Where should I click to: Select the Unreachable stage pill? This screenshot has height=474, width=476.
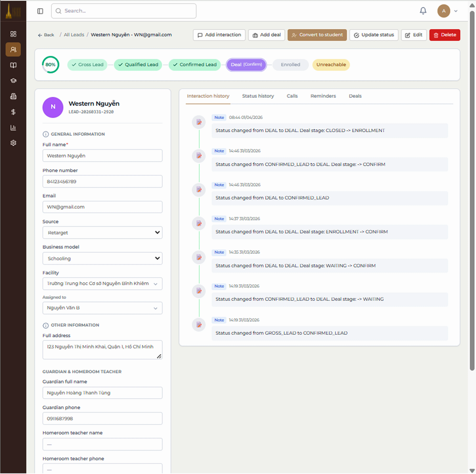click(x=331, y=65)
